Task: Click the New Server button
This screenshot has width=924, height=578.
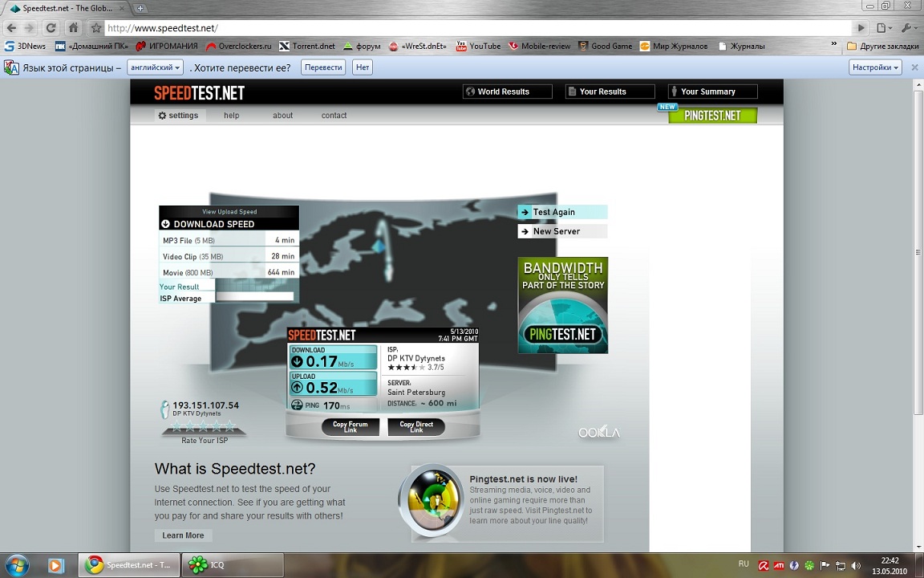Action: (561, 231)
